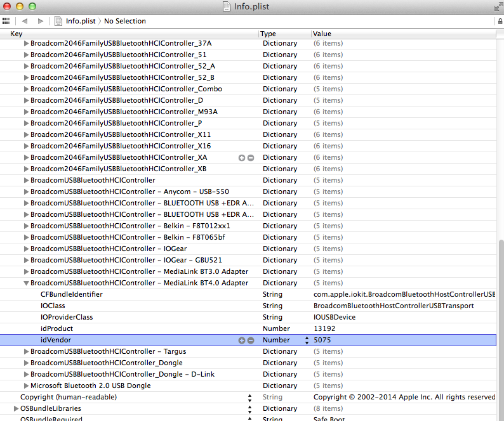Expand Broadcom2046 Controller_37A entry
504x421 pixels.
click(27, 43)
